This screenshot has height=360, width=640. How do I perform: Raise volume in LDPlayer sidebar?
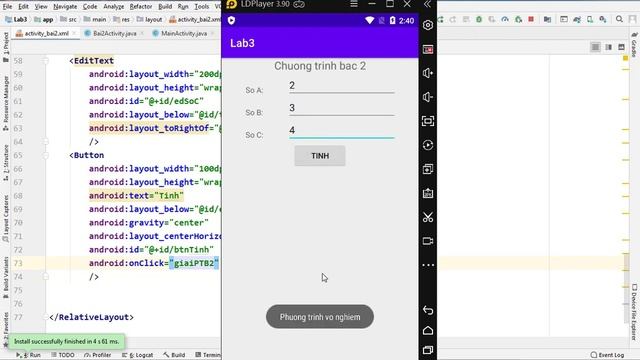pyautogui.click(x=428, y=73)
